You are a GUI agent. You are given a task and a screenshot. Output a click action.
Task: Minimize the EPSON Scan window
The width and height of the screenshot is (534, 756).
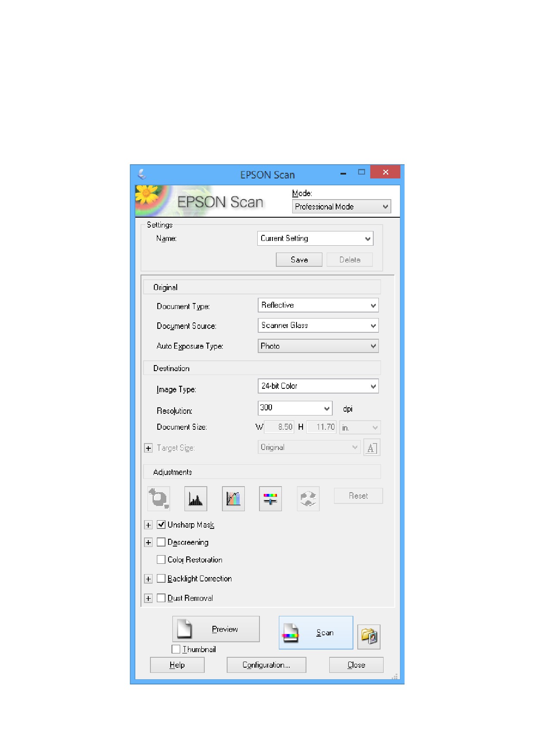(344, 173)
